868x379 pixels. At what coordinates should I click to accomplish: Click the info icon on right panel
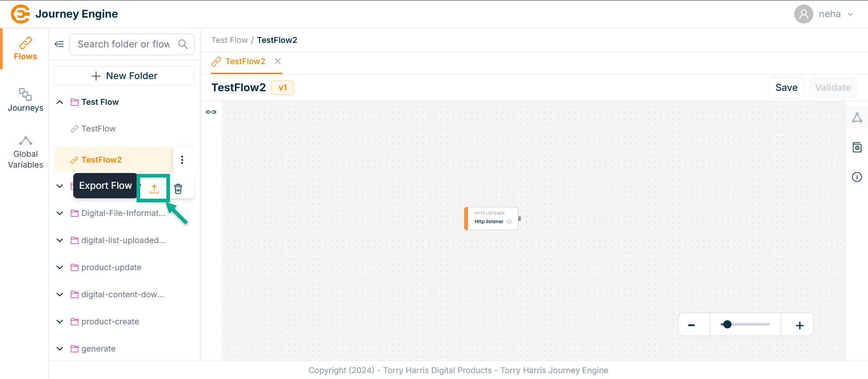(x=857, y=177)
